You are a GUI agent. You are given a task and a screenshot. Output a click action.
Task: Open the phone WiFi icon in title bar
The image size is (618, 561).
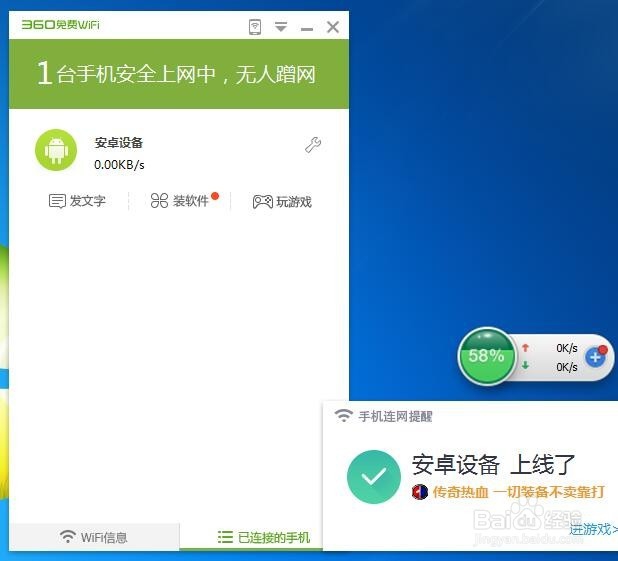pos(255,27)
